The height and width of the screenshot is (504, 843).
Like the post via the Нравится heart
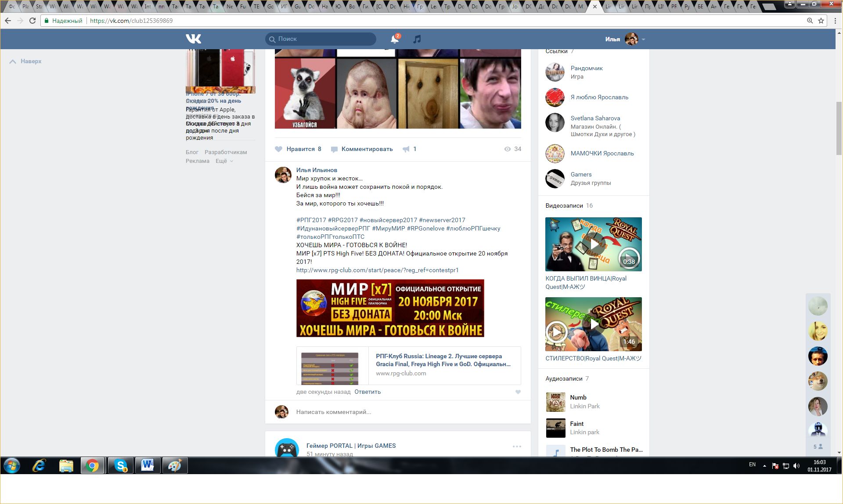point(279,149)
